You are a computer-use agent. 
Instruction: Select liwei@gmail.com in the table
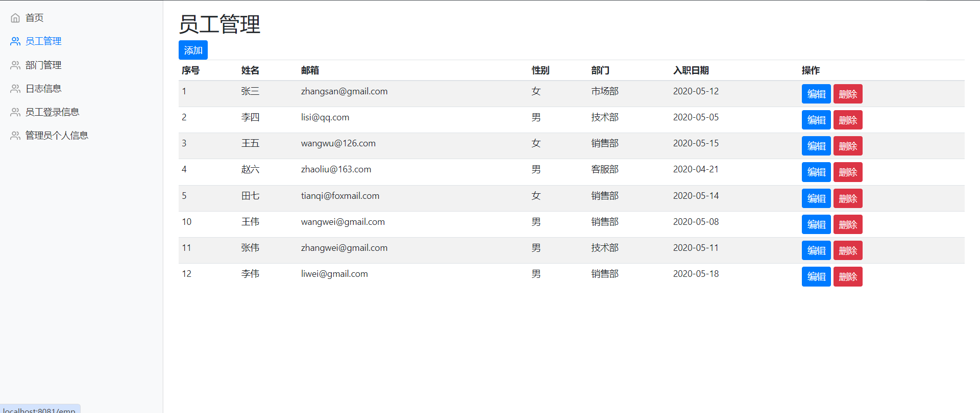point(334,274)
